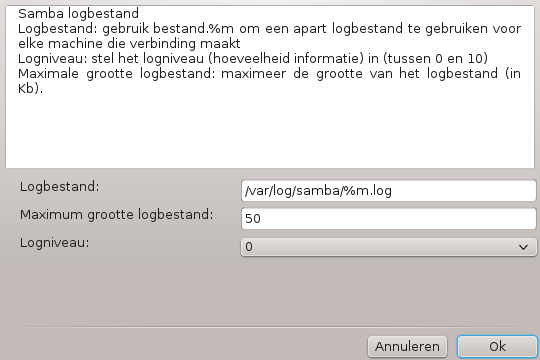Place cursor after '%m.log' in path field
540x360 pixels.
coord(393,191)
